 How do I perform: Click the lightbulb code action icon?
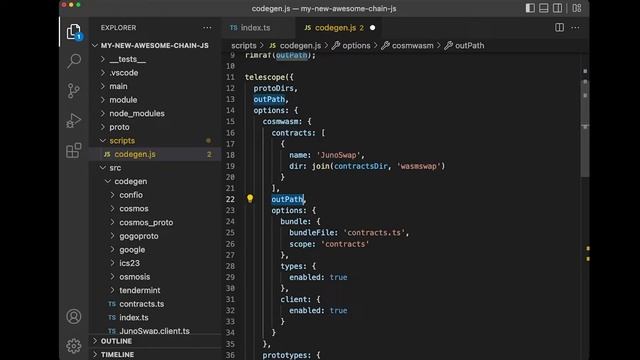250,199
